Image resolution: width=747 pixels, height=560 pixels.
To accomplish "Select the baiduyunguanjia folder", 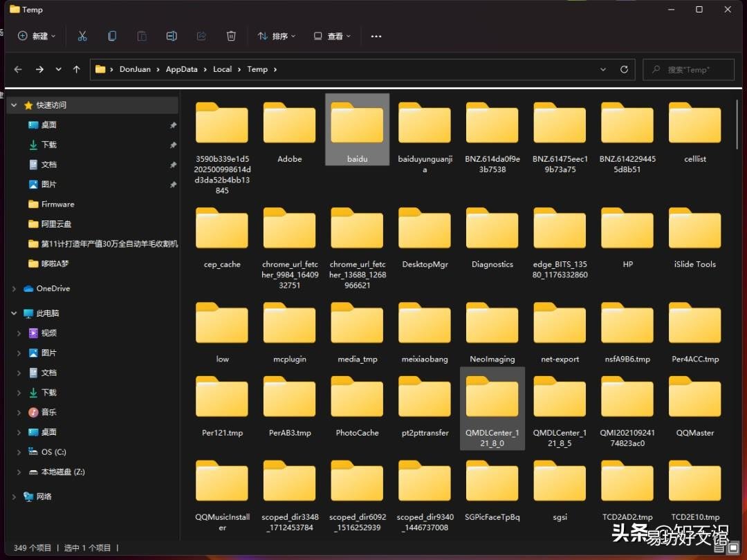I will [425, 137].
